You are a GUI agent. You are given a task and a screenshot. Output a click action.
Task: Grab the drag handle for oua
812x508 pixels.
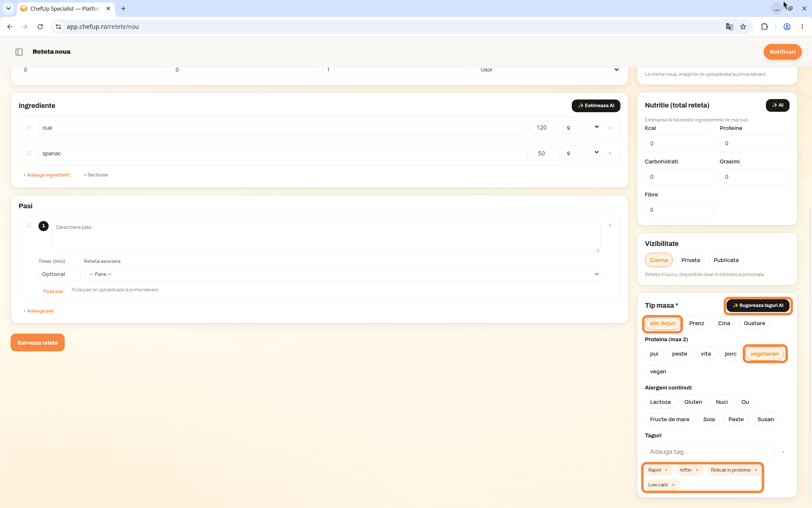coord(29,128)
